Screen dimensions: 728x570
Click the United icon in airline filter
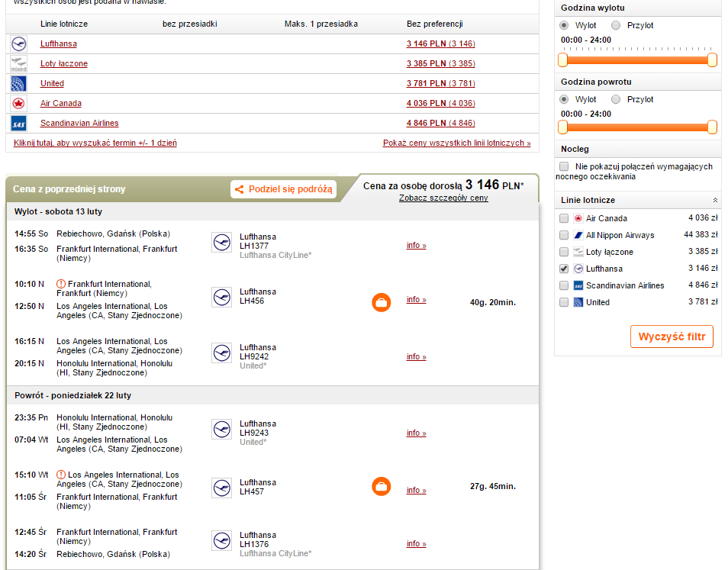[x=578, y=302]
